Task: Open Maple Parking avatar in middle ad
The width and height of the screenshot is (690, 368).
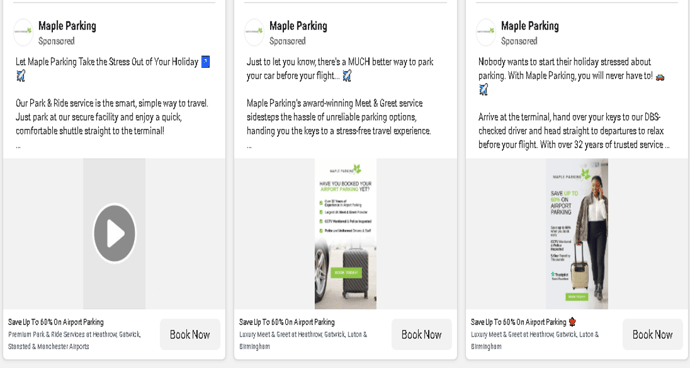Action: point(254,32)
